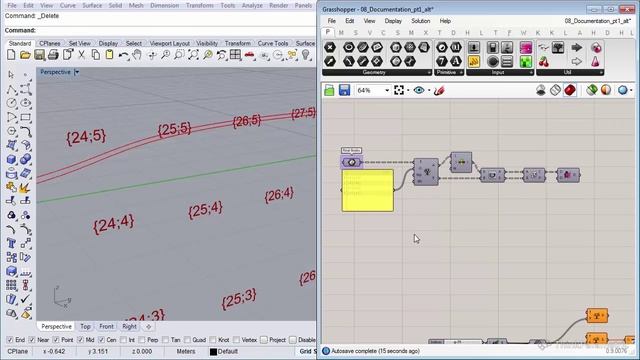Open a file with the yellow folder icon

point(25,55)
